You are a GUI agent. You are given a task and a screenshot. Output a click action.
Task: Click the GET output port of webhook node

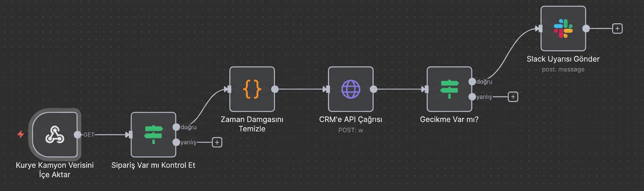coord(78,134)
